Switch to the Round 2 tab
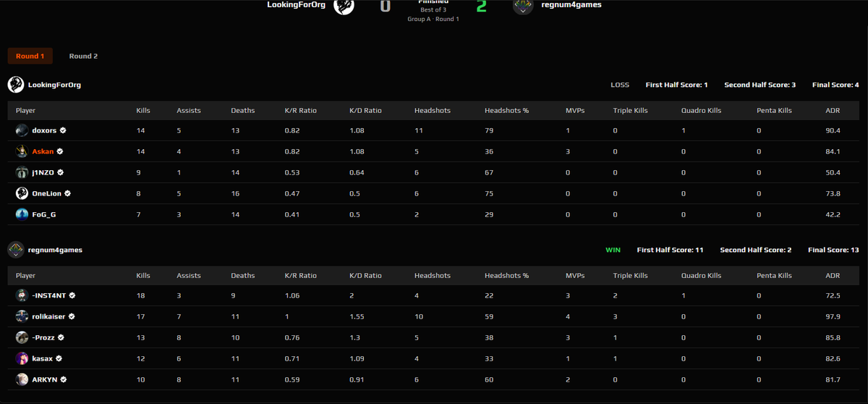Screen dimensions: 868x404 point(83,56)
